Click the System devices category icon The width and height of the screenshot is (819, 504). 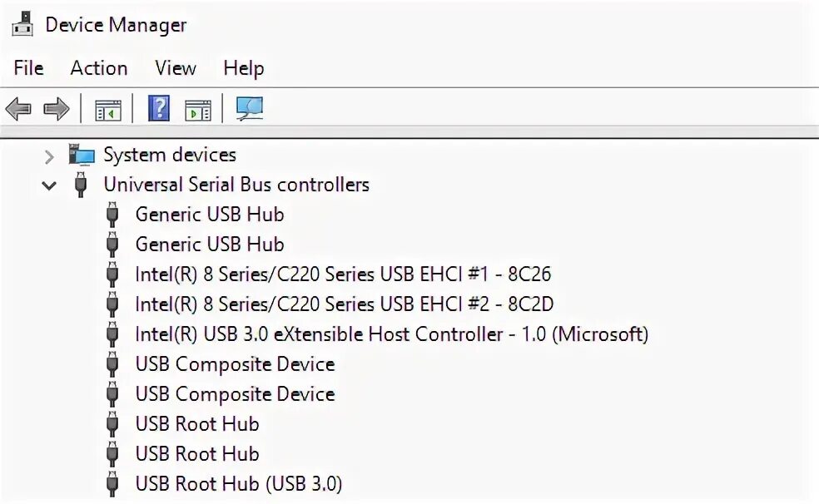click(x=82, y=155)
